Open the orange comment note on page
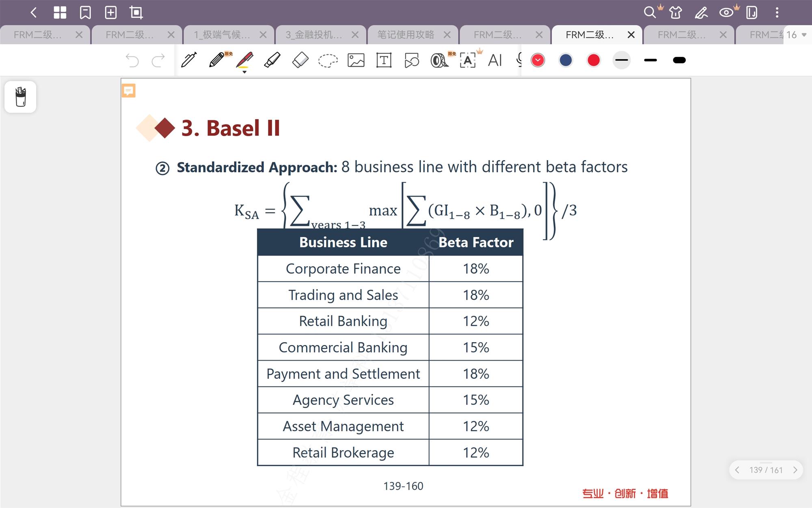The image size is (812, 508). (129, 90)
